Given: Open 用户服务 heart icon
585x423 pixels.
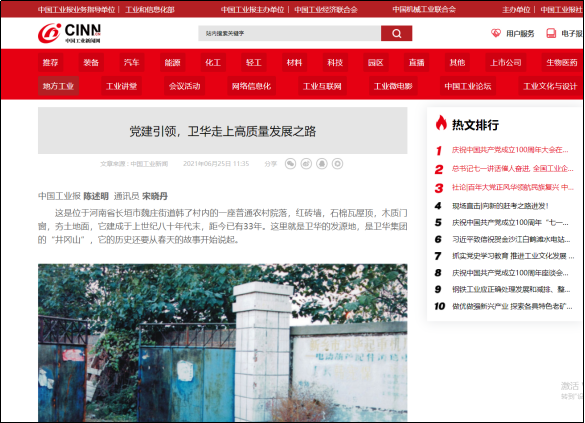Looking at the screenshot, I should click(x=496, y=34).
